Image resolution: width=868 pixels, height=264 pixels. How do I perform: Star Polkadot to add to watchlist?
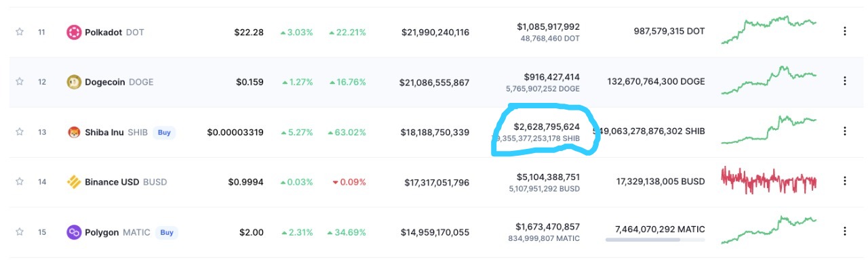pyautogui.click(x=20, y=32)
